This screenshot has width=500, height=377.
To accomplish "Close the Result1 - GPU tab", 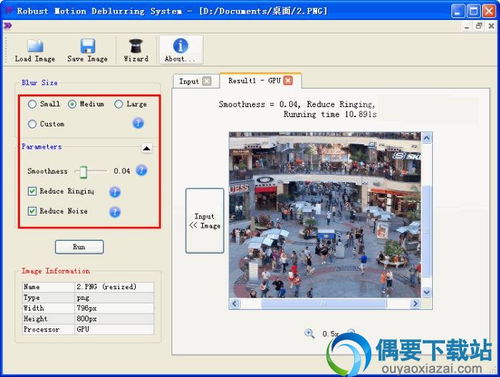I will click(x=288, y=80).
